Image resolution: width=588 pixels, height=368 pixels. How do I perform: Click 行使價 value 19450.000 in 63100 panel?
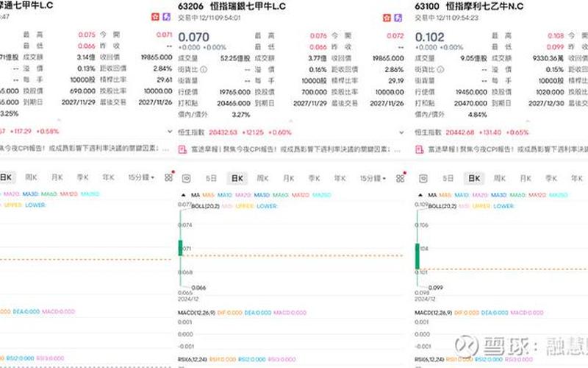tap(471, 92)
